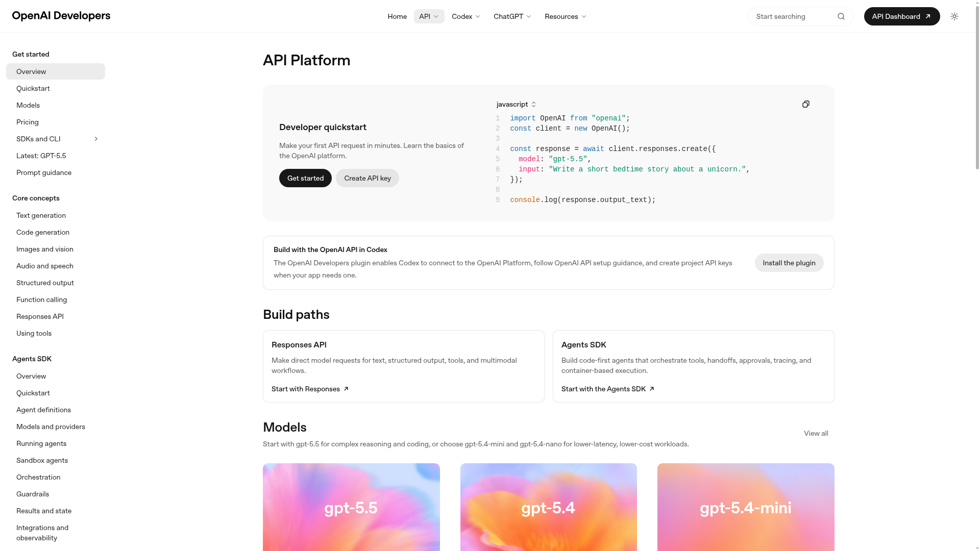Image resolution: width=980 pixels, height=551 pixels.
Task: Click the search magnifier icon
Action: click(841, 16)
